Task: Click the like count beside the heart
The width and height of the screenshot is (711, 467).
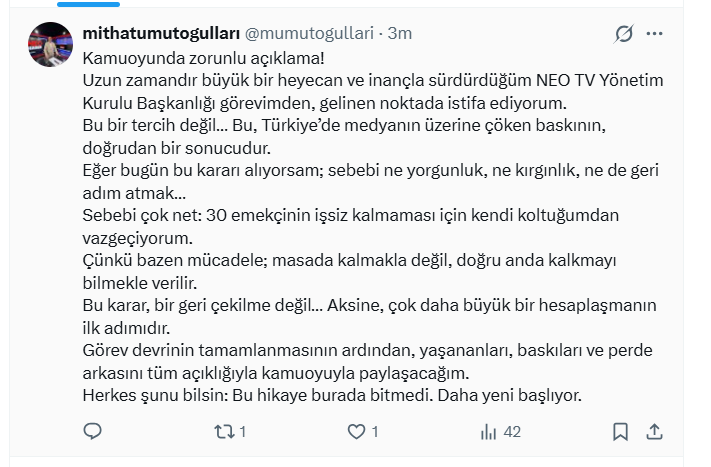Action: coord(374,432)
